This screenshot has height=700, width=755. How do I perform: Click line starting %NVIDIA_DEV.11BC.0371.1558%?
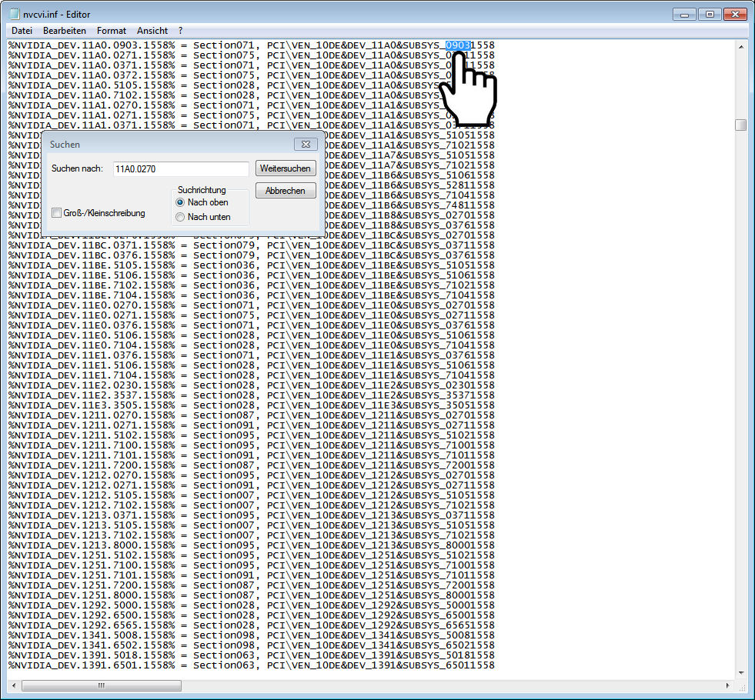click(252, 245)
